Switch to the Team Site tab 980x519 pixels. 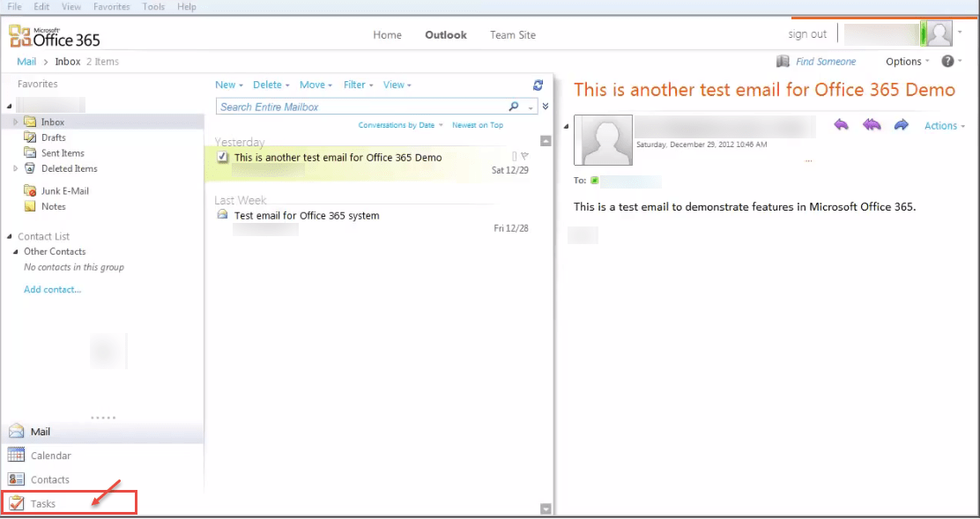[x=513, y=35]
